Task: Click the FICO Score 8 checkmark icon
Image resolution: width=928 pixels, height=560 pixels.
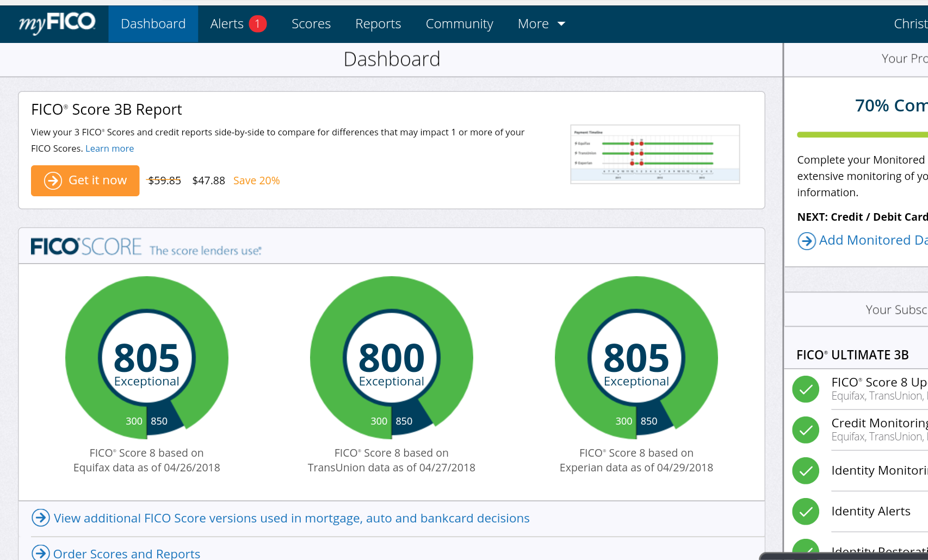Action: tap(806, 389)
